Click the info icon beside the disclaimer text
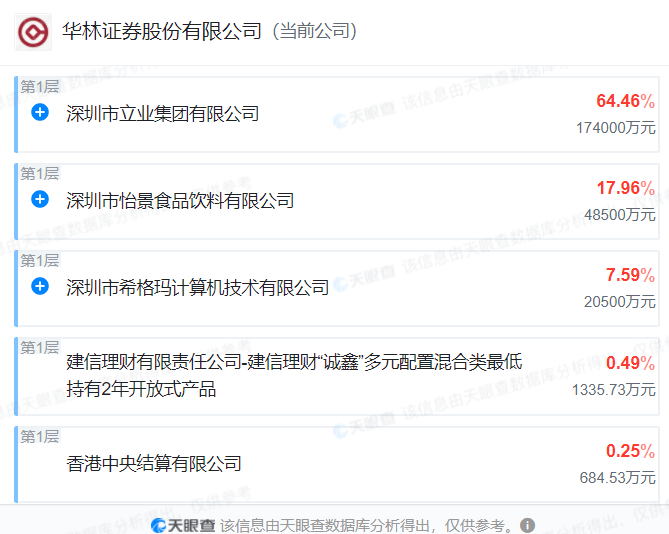The image size is (669, 534). point(527,525)
